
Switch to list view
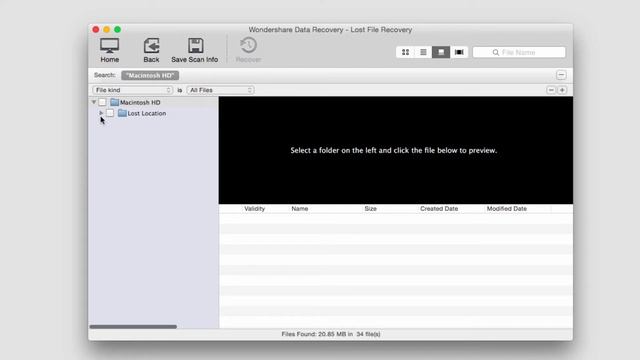coord(423,52)
